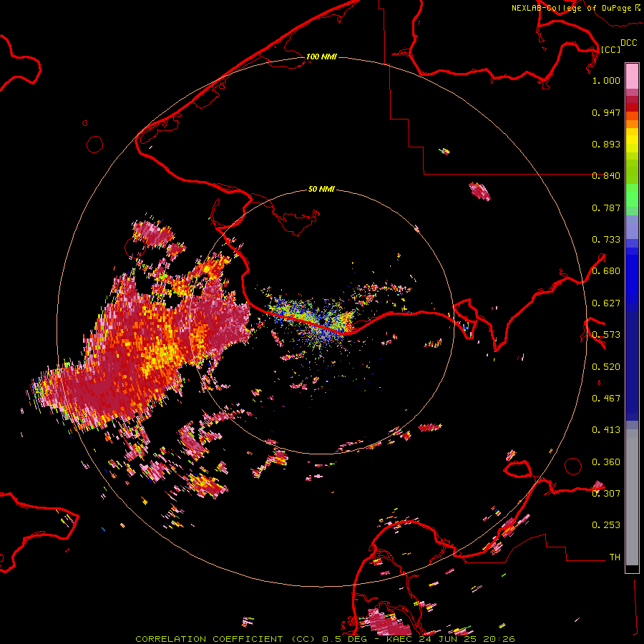Click the 0.253 legend value
Image resolution: width=644 pixels, height=644 pixels.
click(606, 525)
